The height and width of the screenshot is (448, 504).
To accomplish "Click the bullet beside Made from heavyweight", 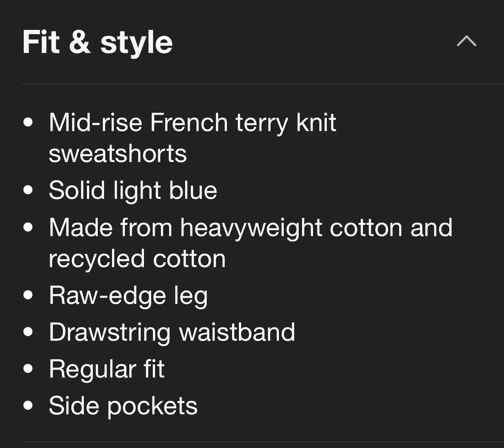I will pos(28,227).
